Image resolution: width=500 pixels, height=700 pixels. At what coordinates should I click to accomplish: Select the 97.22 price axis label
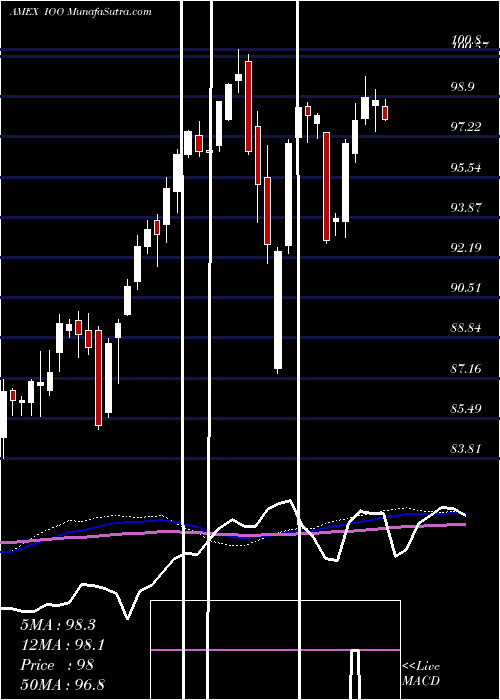466,127
